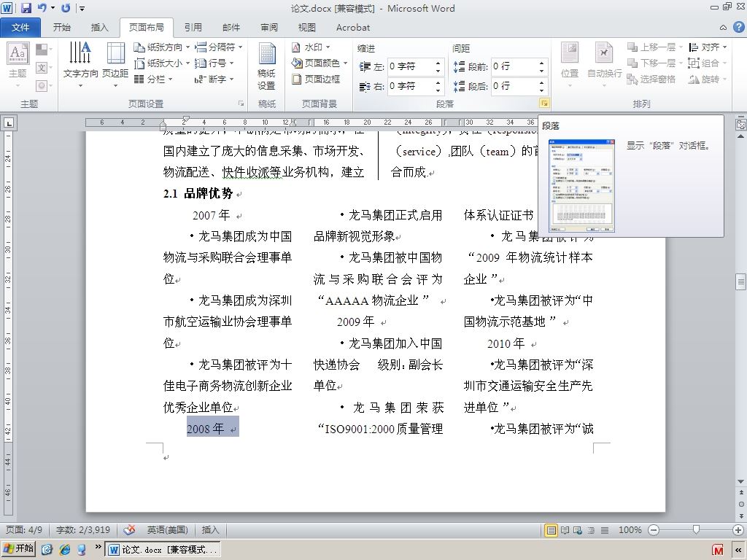Switch to 开始 home tab
This screenshot has height=560, width=747.
pos(62,28)
